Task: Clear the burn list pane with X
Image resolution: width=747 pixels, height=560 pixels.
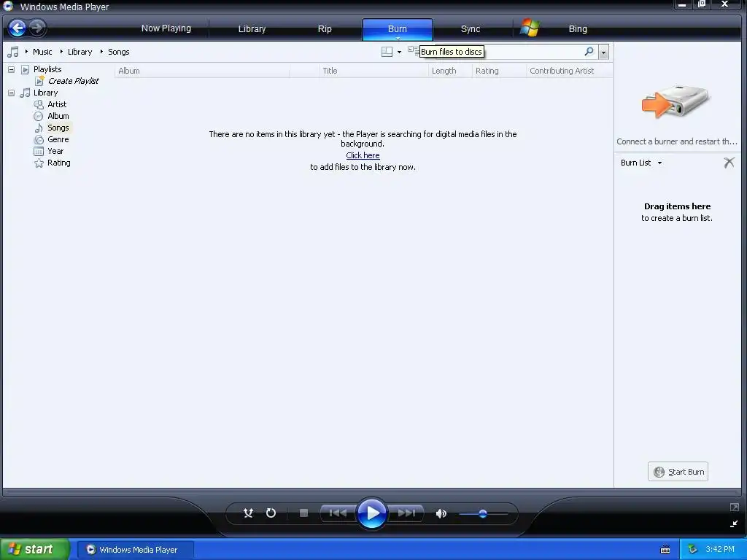Action: click(729, 163)
